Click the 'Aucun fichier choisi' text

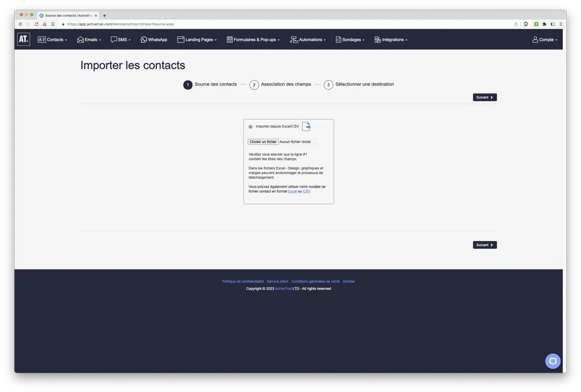[x=295, y=142]
